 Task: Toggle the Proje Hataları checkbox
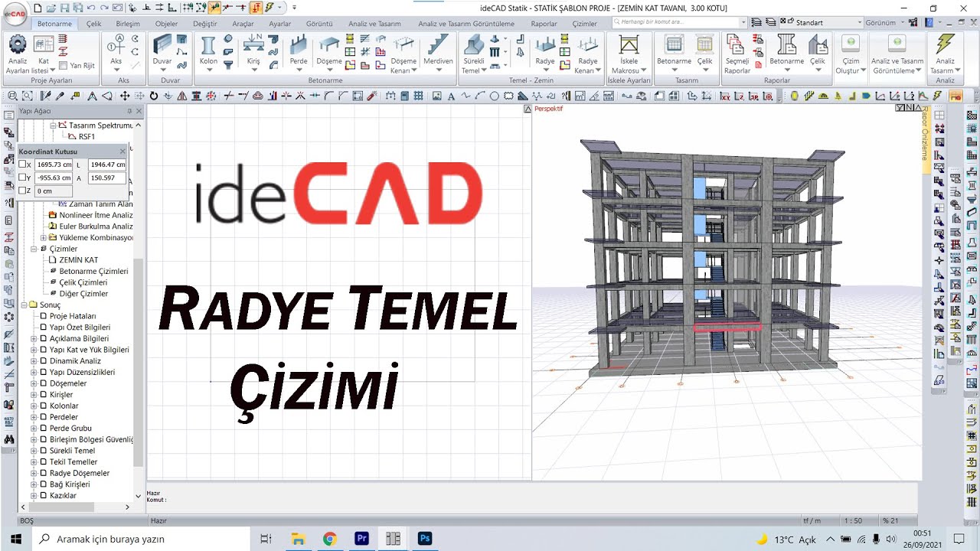tap(44, 316)
